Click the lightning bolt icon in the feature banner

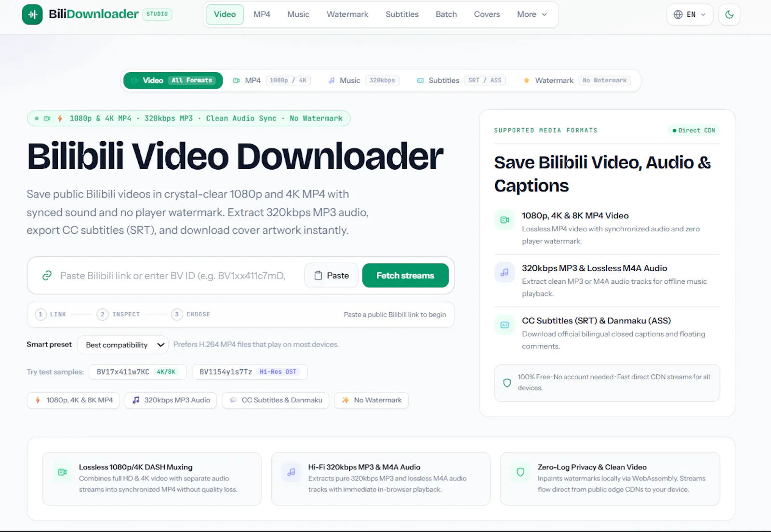pyautogui.click(x=60, y=119)
